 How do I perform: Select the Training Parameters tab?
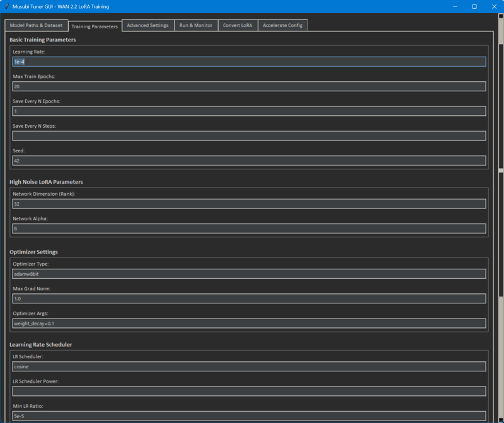coord(94,26)
